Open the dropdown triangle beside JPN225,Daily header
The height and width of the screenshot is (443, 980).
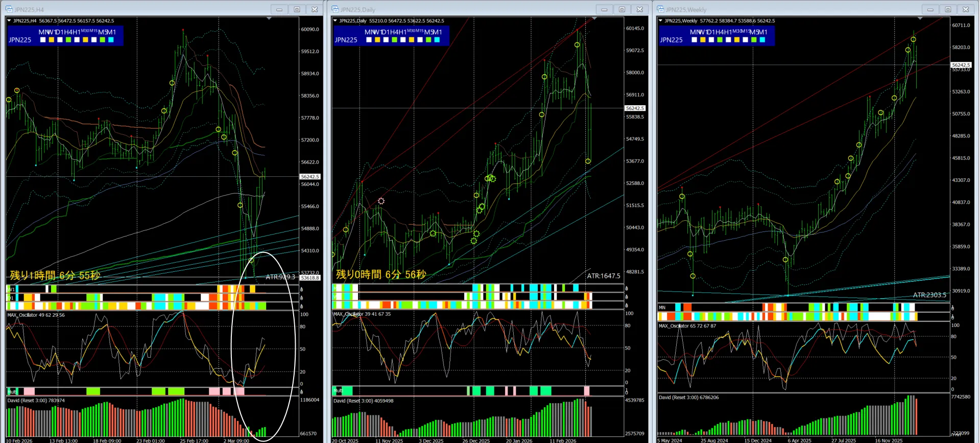click(335, 21)
